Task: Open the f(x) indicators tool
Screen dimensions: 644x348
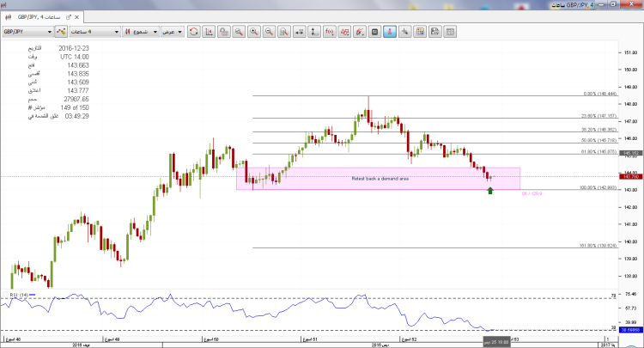Action: pyautogui.click(x=330, y=32)
